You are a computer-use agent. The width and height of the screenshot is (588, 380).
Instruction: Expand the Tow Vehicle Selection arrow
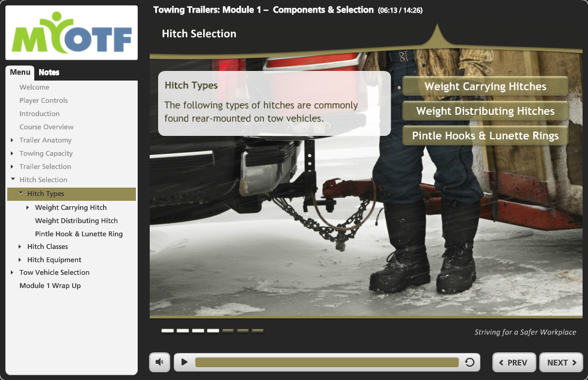(x=13, y=272)
